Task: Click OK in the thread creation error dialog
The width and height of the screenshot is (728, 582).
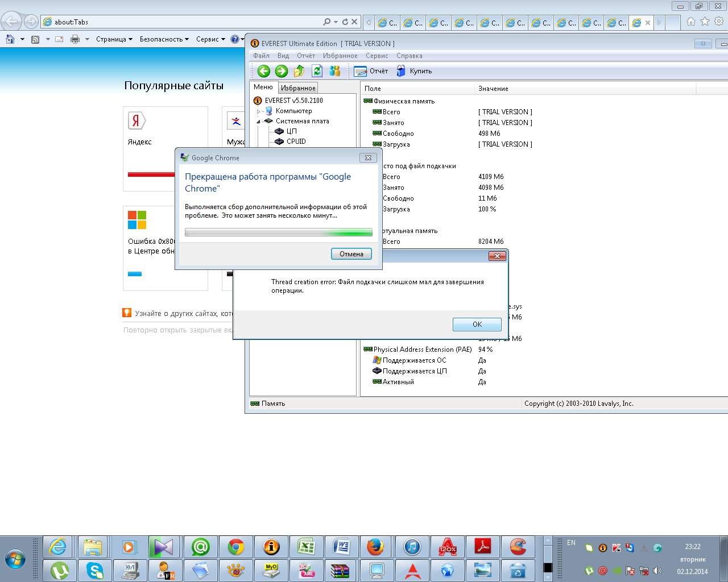Action: point(477,325)
